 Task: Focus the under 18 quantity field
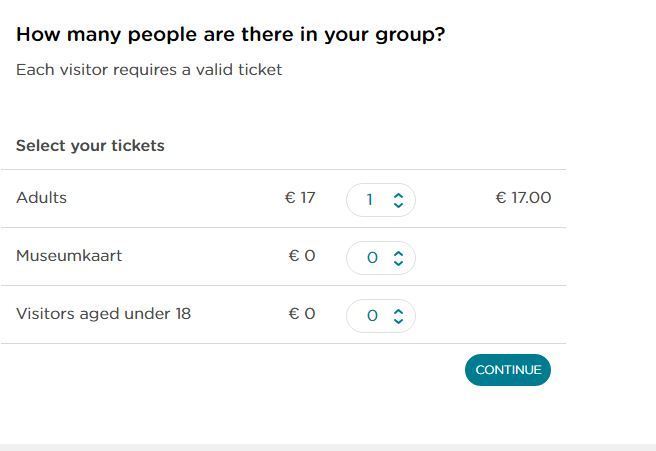click(x=372, y=316)
